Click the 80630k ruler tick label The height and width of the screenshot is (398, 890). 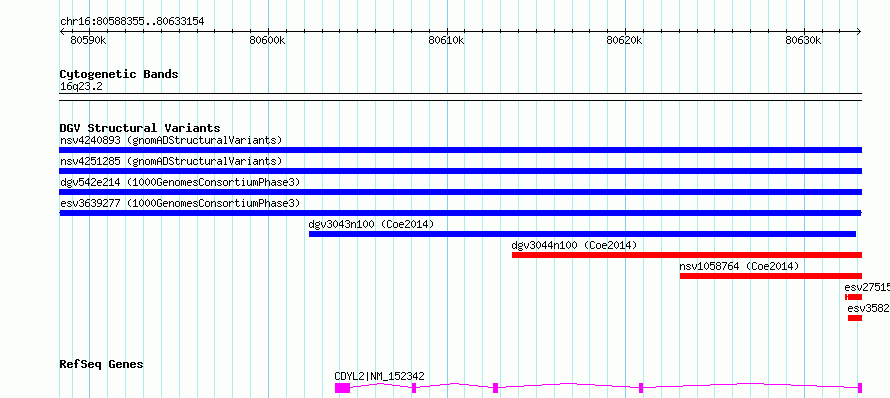(x=803, y=41)
